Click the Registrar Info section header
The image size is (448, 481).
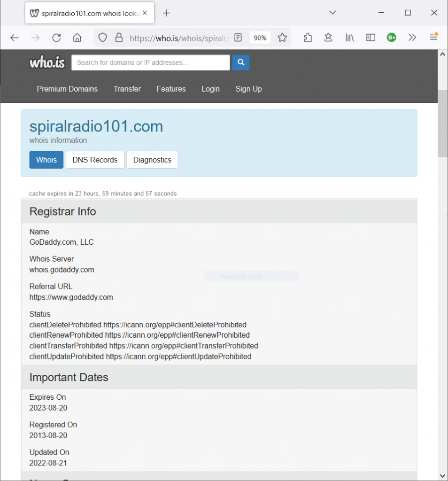pos(219,211)
